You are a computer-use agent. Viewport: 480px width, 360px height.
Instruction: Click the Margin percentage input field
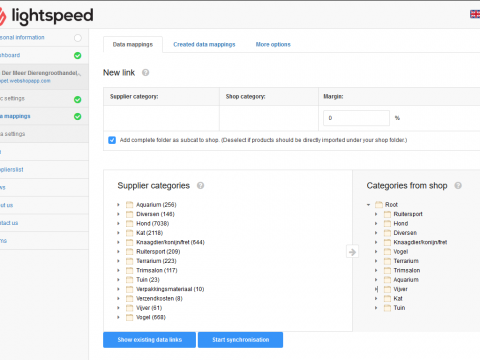[x=356, y=118]
